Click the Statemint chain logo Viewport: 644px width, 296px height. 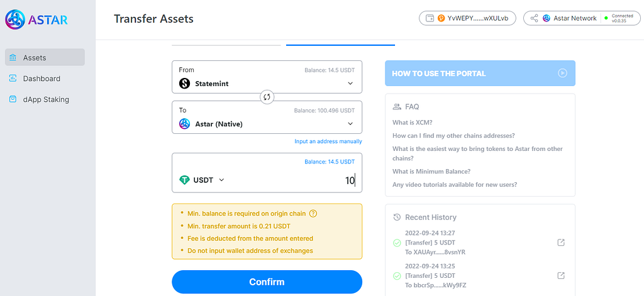click(185, 84)
